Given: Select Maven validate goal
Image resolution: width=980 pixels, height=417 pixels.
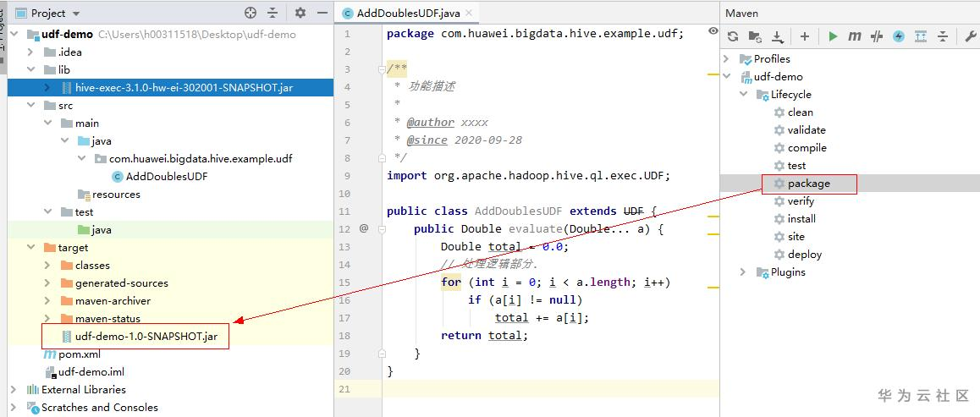Looking at the screenshot, I should point(800,130).
